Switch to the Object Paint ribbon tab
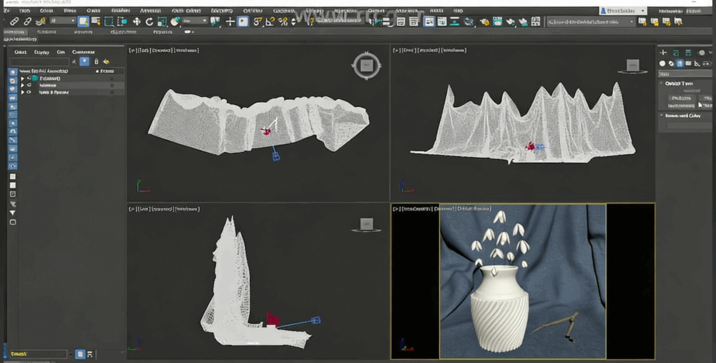Viewport: 716px width, 363px height. pyautogui.click(x=123, y=32)
